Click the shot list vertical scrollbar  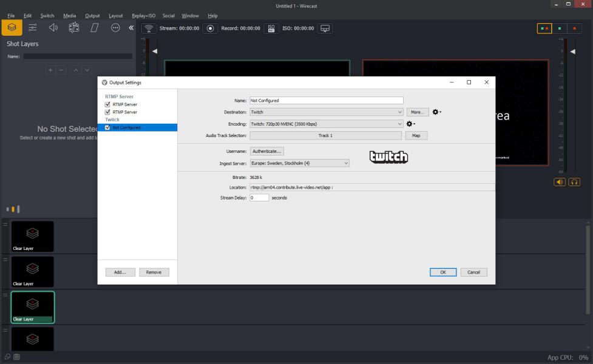coord(588,270)
